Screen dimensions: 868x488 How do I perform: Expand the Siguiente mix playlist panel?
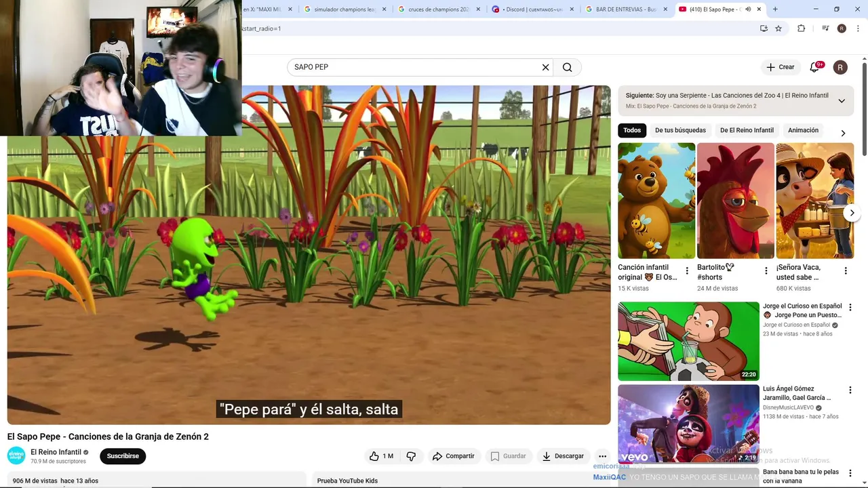842,100
